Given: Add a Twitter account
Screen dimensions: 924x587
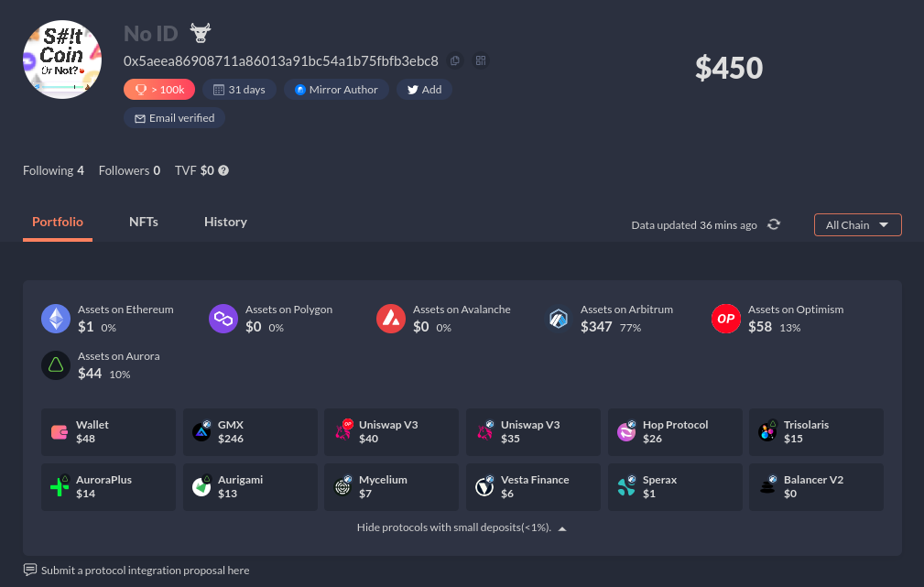Looking at the screenshot, I should coord(424,90).
